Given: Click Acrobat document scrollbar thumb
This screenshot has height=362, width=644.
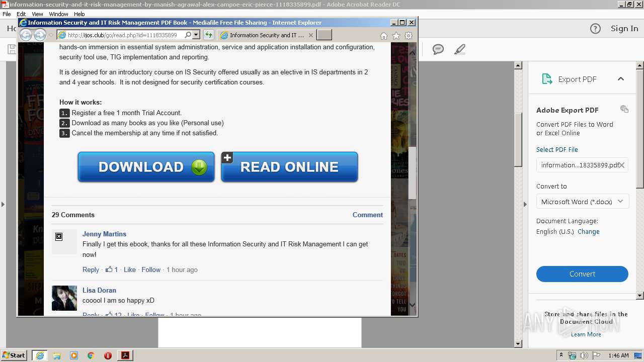Looking at the screenshot, I should tap(518, 140).
